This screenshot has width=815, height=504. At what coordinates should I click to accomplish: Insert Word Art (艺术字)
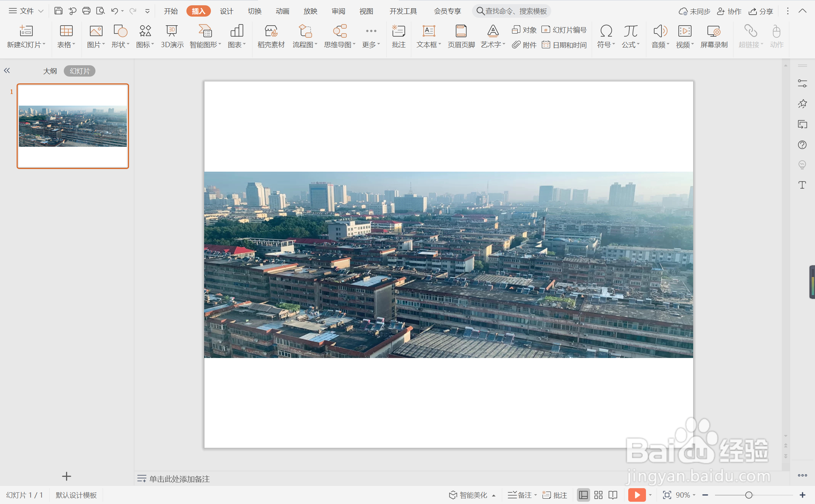(493, 37)
